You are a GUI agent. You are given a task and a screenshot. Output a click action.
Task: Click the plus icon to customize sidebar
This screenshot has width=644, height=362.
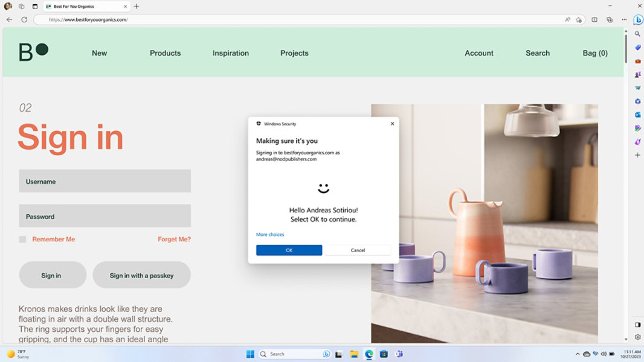click(637, 155)
